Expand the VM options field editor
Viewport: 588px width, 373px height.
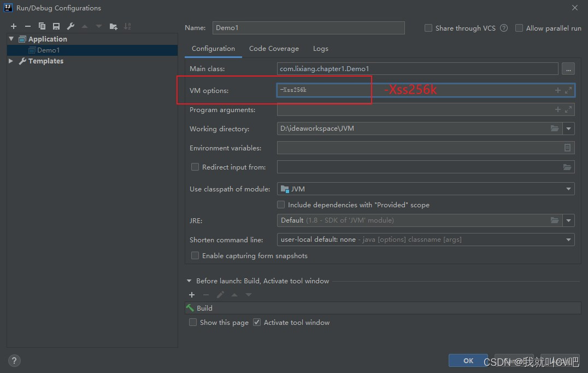(x=568, y=90)
